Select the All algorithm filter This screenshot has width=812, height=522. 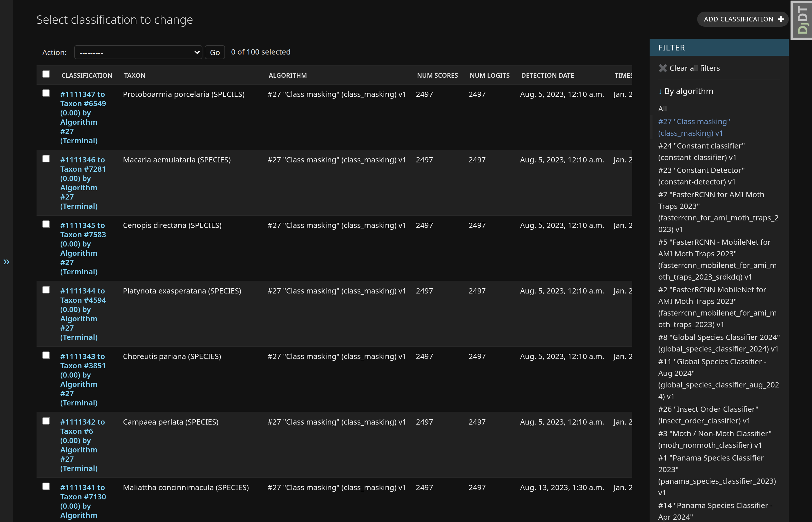pyautogui.click(x=662, y=109)
